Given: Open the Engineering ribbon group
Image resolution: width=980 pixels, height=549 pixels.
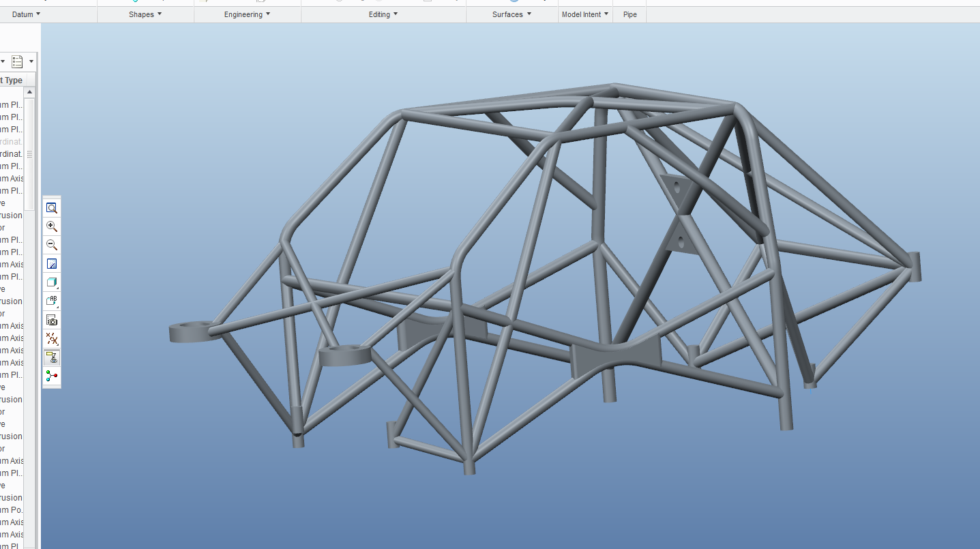Looking at the screenshot, I should [246, 14].
